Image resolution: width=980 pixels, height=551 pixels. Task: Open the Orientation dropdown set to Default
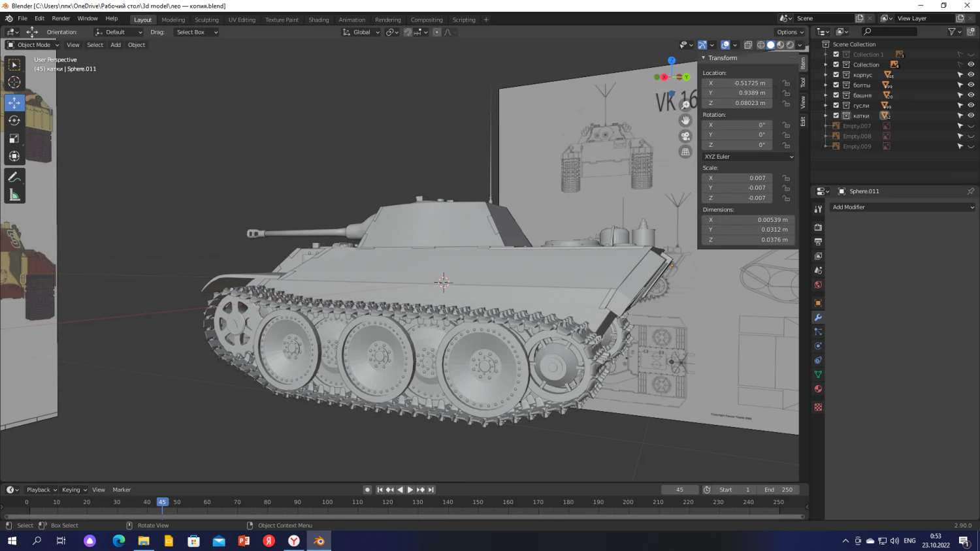click(119, 32)
